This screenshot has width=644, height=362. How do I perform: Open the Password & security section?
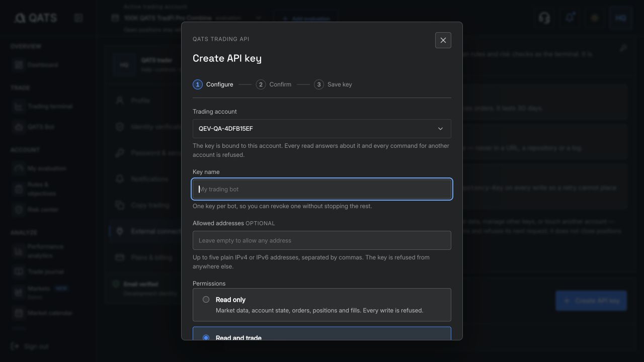click(x=145, y=153)
